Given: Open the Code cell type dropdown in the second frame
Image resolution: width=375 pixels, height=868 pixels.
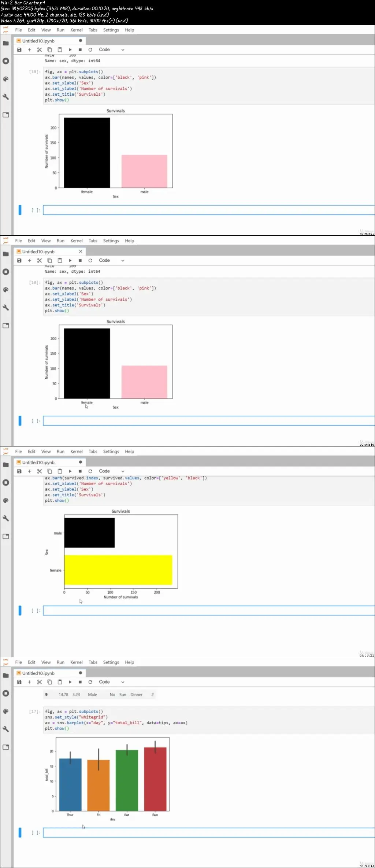Looking at the screenshot, I should [112, 260].
